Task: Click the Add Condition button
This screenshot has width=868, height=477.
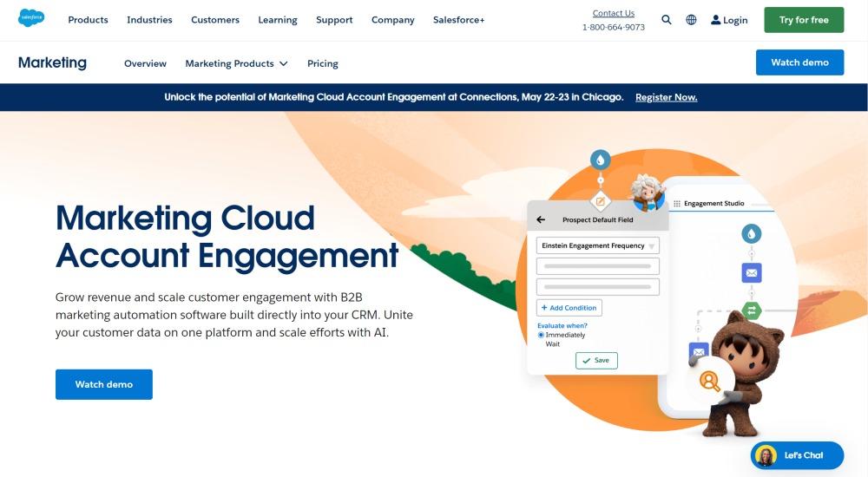Action: tap(569, 308)
